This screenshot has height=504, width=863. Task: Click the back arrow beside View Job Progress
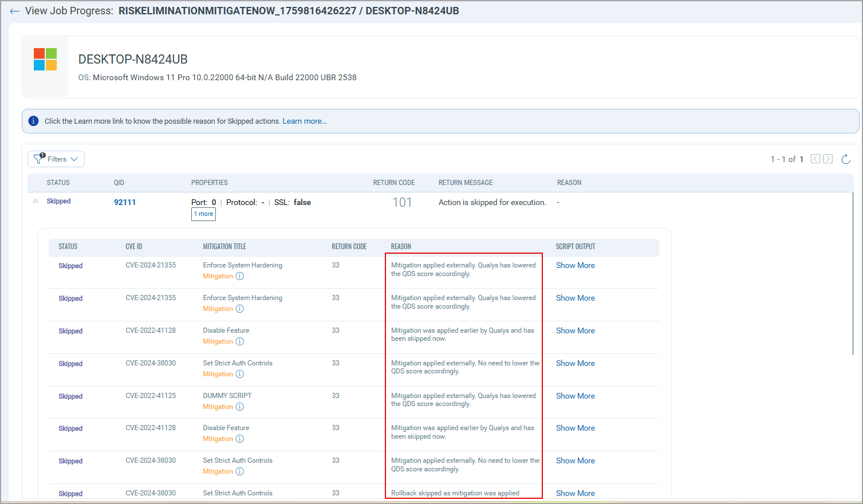(14, 11)
